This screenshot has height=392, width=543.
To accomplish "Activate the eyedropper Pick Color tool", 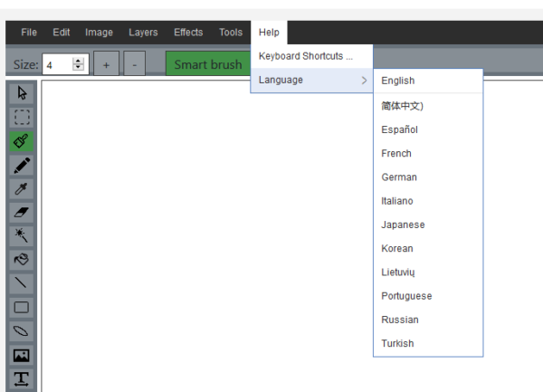I will [22, 188].
